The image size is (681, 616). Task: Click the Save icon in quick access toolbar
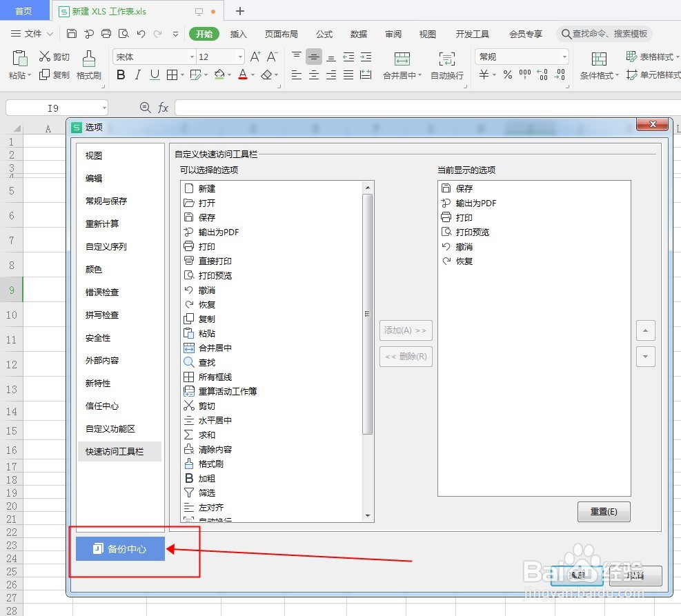pos(72,33)
